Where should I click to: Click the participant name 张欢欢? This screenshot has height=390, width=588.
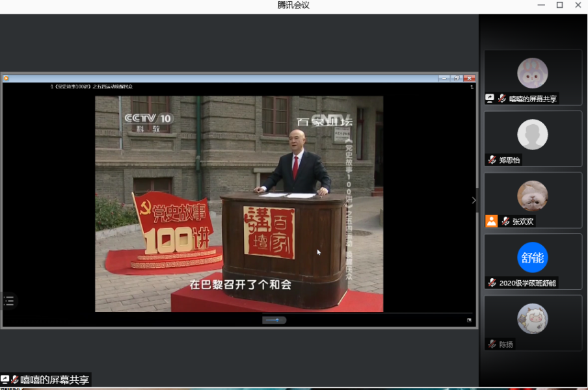[x=523, y=222]
